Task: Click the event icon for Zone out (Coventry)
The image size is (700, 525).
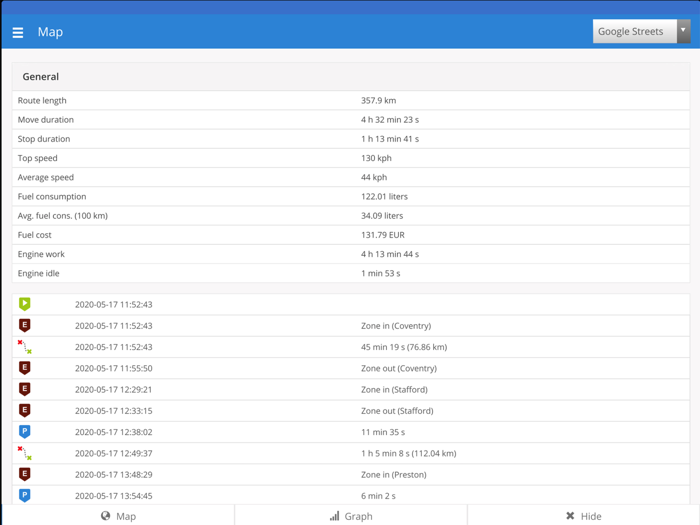Action: pos(25,368)
